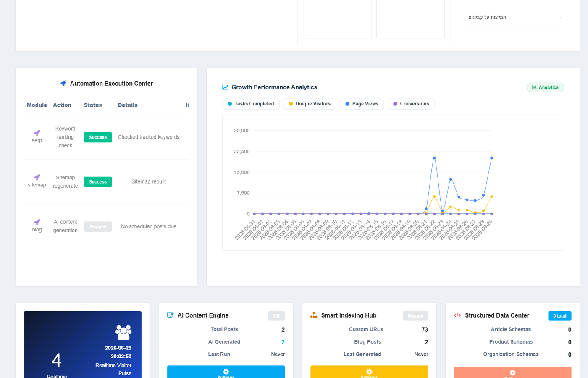Click 'No scheduled posts due' text
588x378 pixels.
pyautogui.click(x=149, y=226)
